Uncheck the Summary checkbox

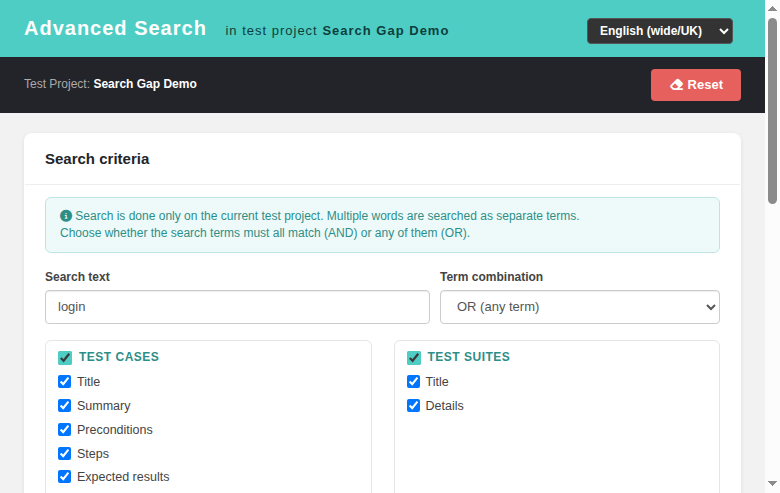[65, 405]
